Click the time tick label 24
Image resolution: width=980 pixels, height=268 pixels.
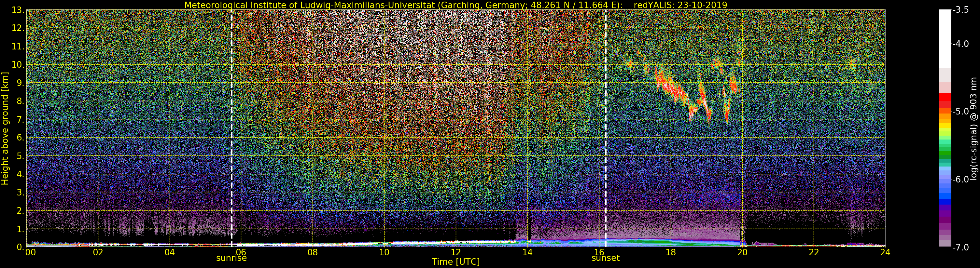(885, 252)
